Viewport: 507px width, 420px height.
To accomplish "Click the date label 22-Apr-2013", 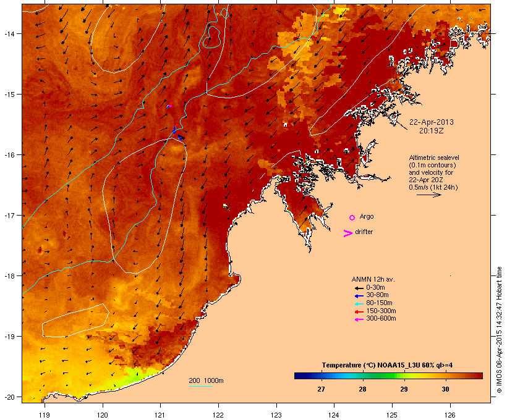I will point(432,122).
